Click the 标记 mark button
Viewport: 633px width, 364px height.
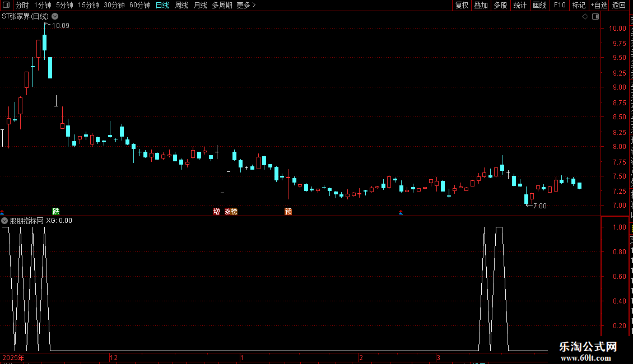pyautogui.click(x=579, y=5)
